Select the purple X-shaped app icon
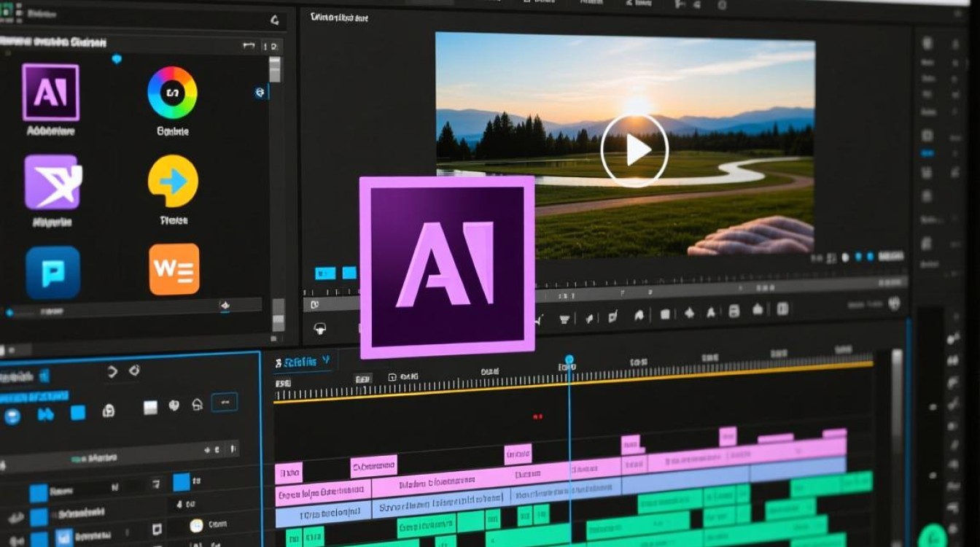The width and height of the screenshot is (980, 547). coord(52,182)
